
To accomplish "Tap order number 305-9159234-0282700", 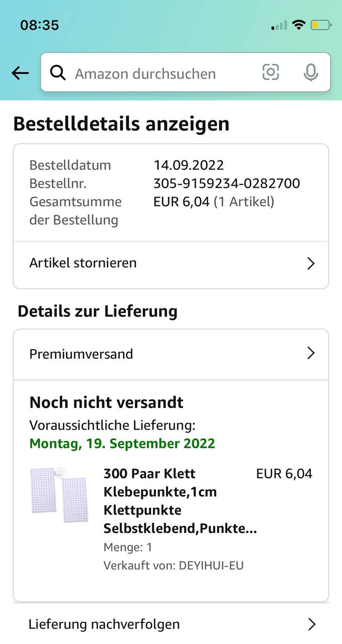I will pyautogui.click(x=226, y=183).
